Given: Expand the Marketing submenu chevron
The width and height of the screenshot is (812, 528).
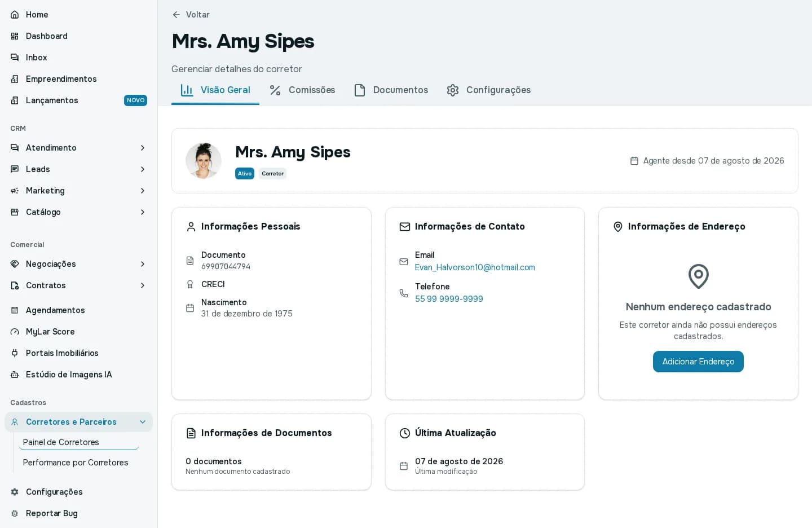Looking at the screenshot, I should tap(143, 191).
